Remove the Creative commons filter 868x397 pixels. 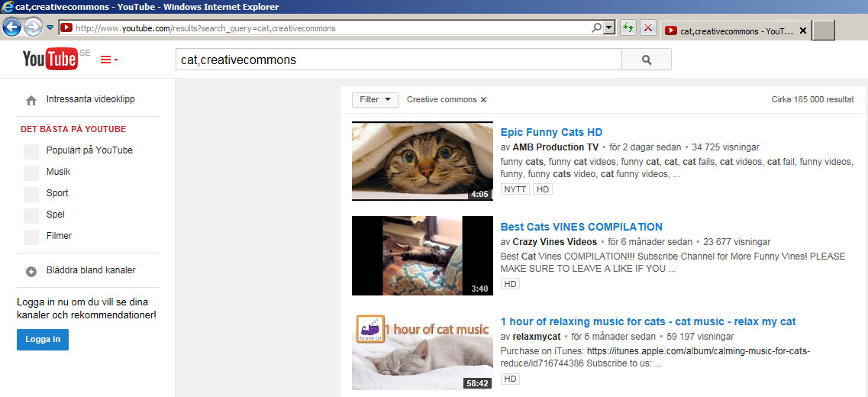pos(483,100)
